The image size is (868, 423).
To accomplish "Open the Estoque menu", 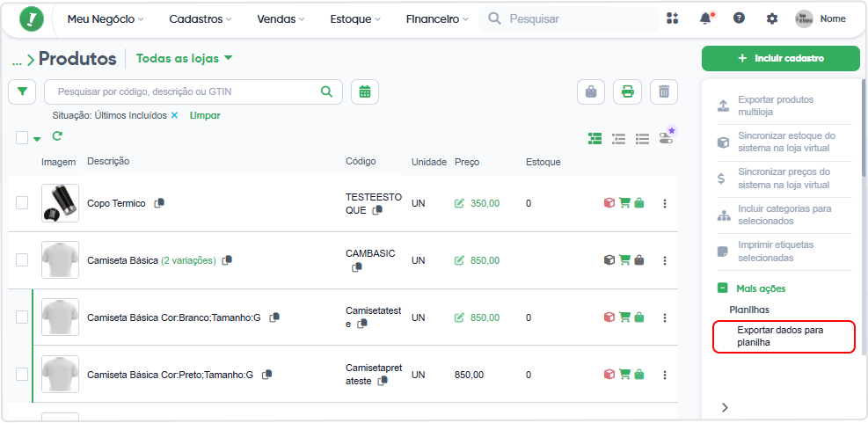I will 355,18.
